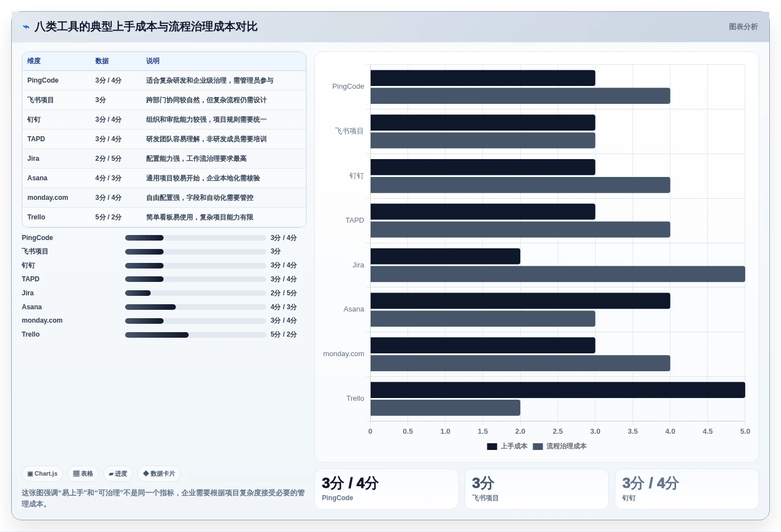Select the TAPD table row name
Screen dimensions: 781x532
36,139
